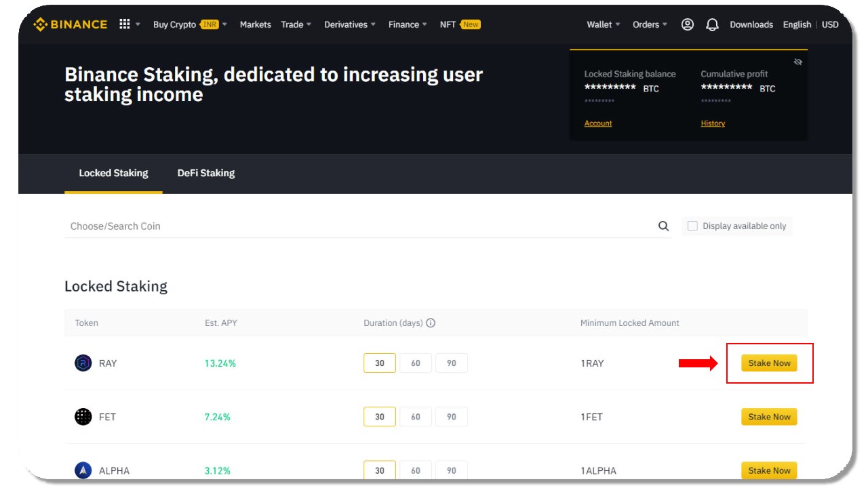Image resolution: width=868 pixels, height=488 pixels.
Task: Select 60 days duration for ALPHA
Action: (416, 470)
